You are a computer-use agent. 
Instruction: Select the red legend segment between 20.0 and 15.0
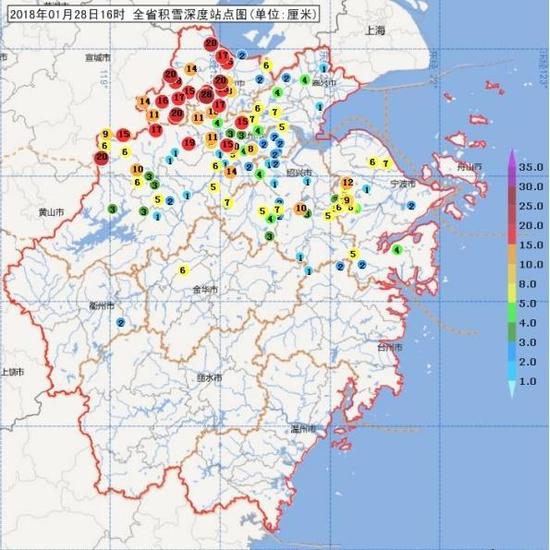pyautogui.click(x=512, y=235)
